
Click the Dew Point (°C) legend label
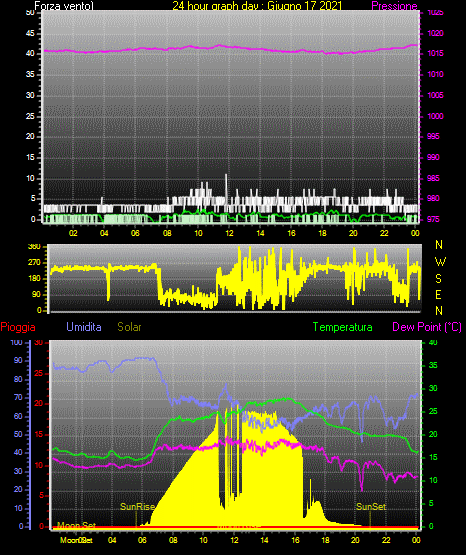(427, 327)
